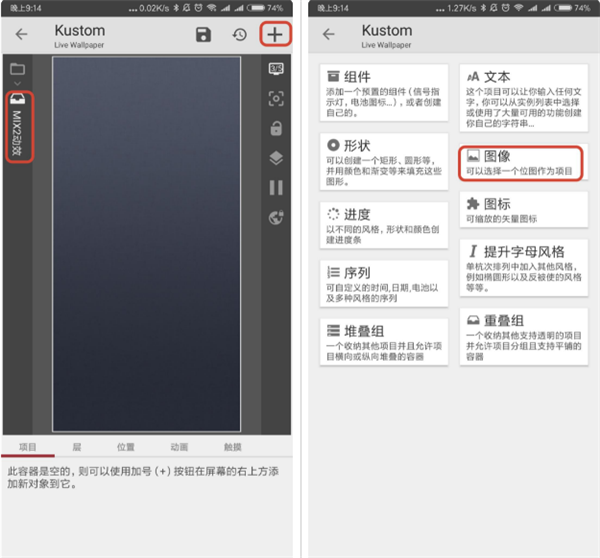
Task: Open the history restore icon
Action: click(x=240, y=35)
